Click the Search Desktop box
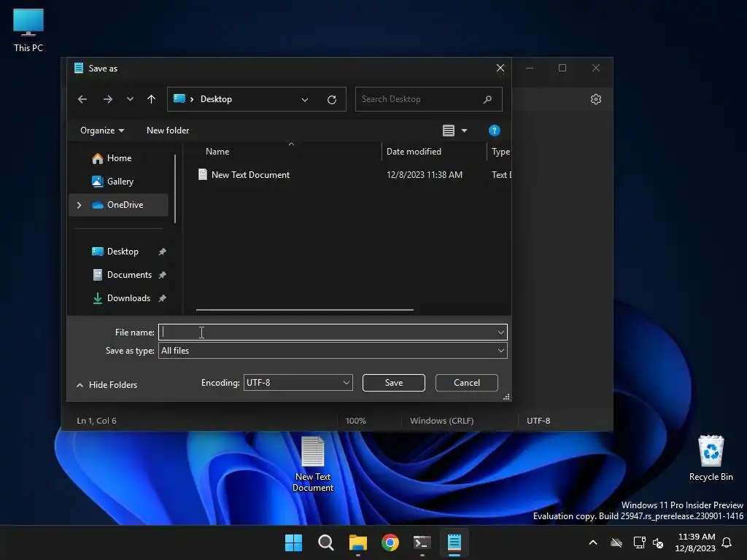 pyautogui.click(x=428, y=99)
